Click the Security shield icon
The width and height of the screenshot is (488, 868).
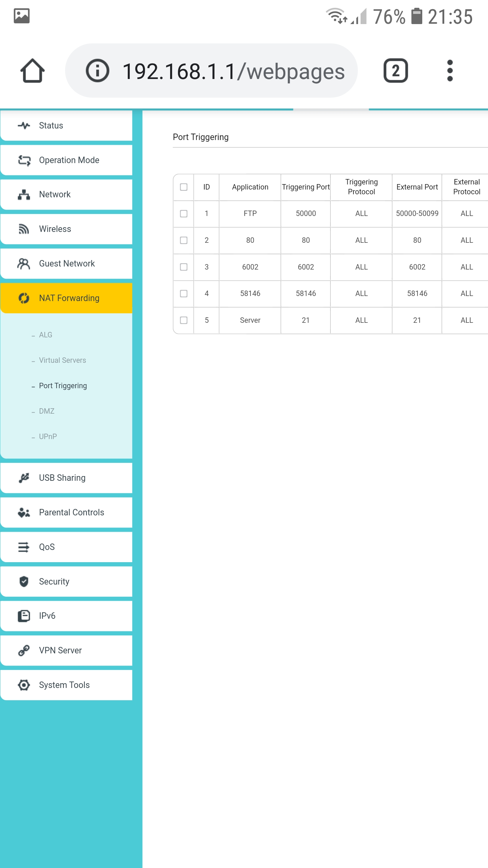(24, 581)
